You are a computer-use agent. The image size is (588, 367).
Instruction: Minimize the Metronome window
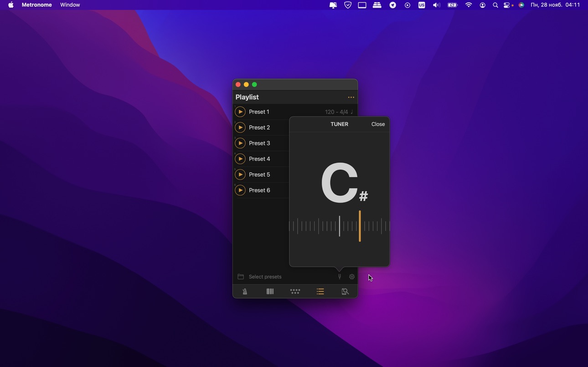(x=246, y=85)
